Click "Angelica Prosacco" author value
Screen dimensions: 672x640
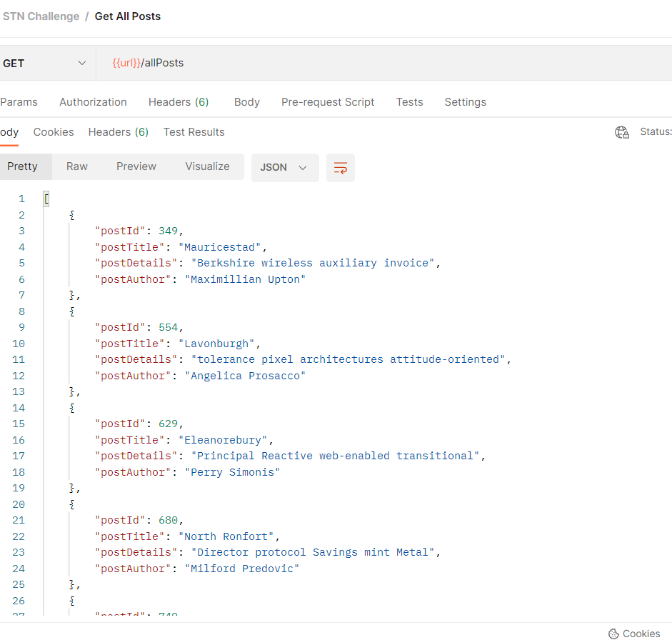pyautogui.click(x=245, y=376)
